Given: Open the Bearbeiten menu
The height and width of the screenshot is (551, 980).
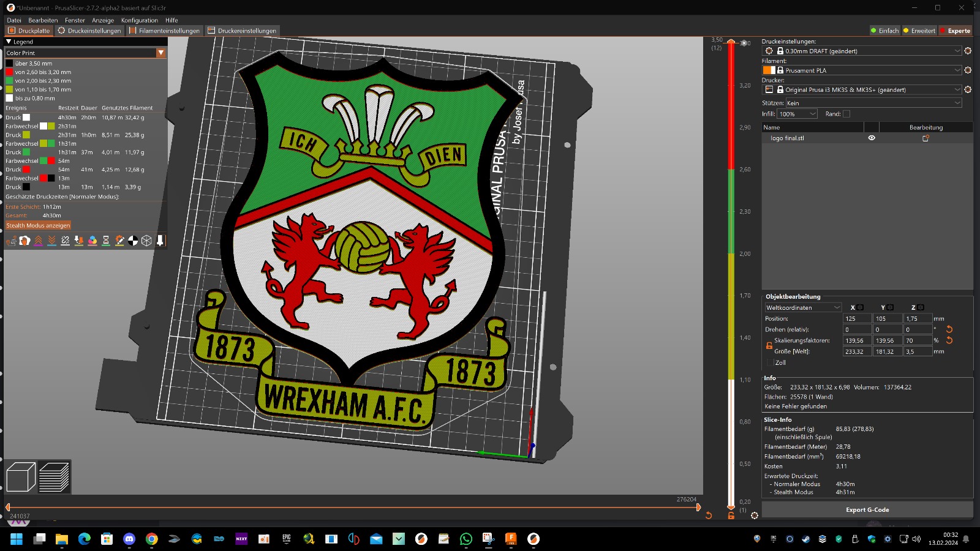Looking at the screenshot, I should click(43, 20).
